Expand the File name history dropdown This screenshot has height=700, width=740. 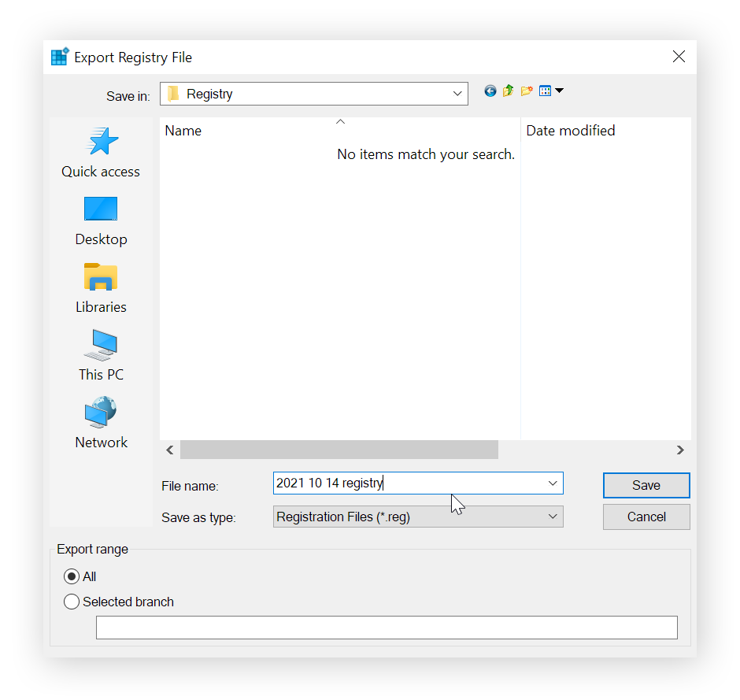tap(553, 483)
